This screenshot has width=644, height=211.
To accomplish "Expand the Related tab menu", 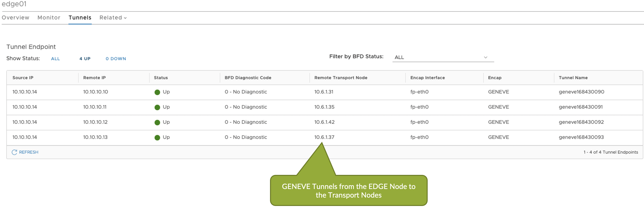I will click(x=113, y=18).
